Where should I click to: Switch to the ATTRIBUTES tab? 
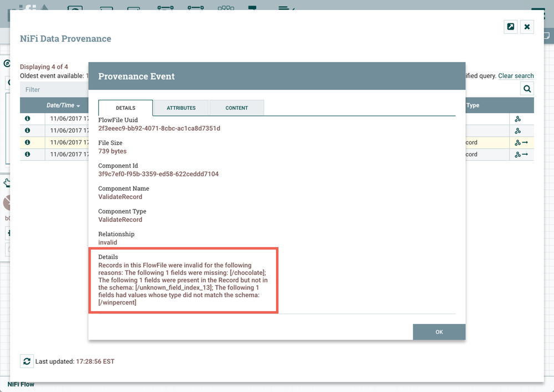coord(180,108)
